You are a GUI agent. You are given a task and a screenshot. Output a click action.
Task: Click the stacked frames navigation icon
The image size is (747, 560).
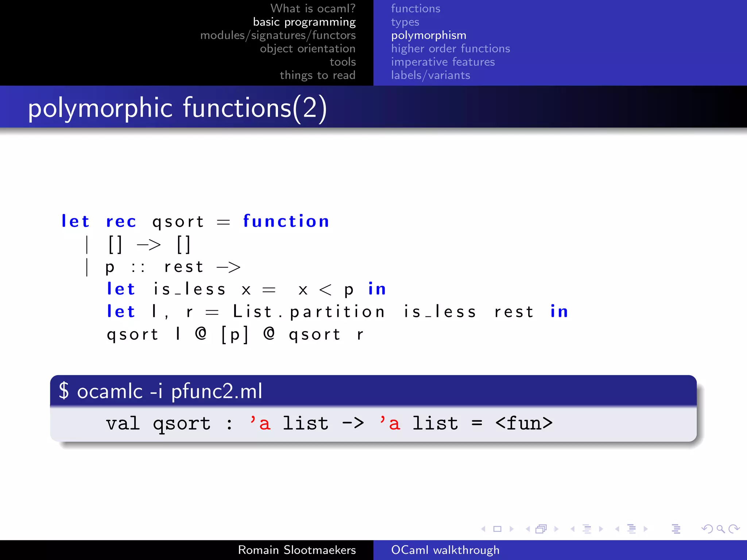(541, 529)
